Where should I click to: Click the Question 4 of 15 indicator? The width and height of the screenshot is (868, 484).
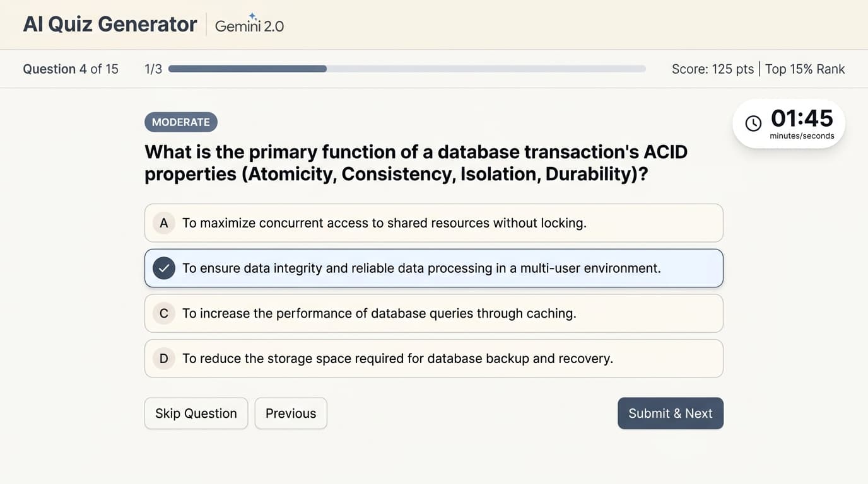(x=71, y=69)
